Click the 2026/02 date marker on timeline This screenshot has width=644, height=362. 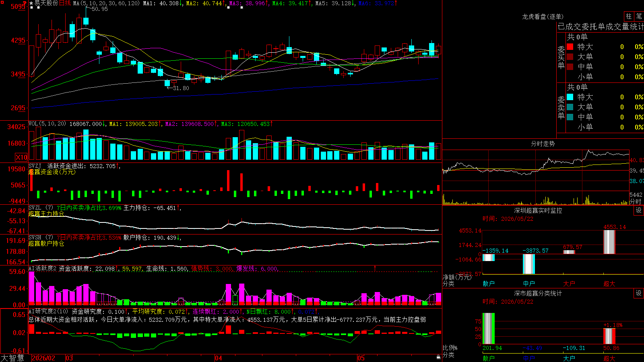click(43, 358)
